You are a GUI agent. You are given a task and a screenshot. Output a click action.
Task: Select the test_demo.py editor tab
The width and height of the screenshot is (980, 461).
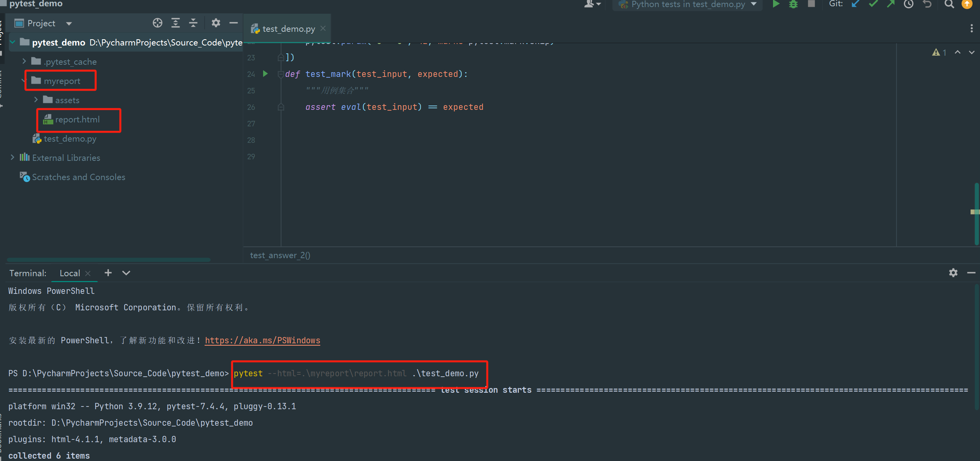point(288,29)
